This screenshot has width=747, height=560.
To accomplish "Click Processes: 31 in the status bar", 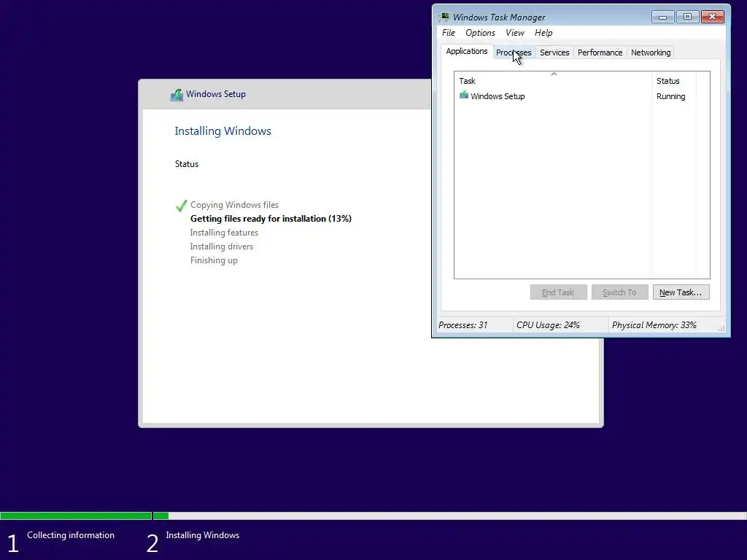I will (462, 325).
